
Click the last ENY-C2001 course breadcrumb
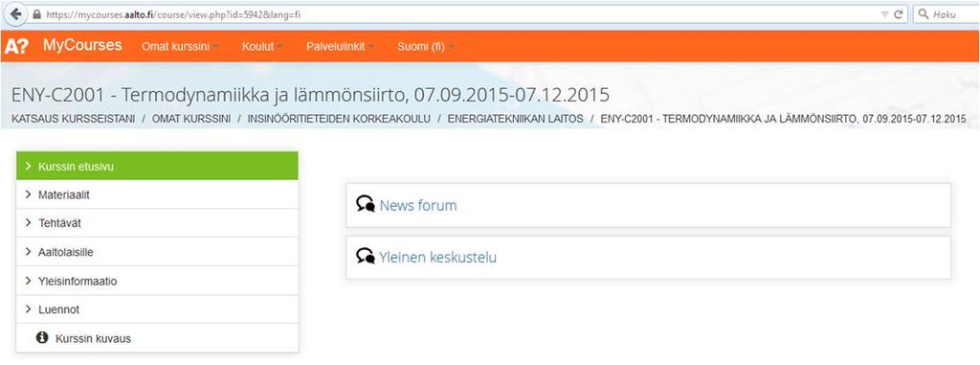pyautogui.click(x=783, y=119)
